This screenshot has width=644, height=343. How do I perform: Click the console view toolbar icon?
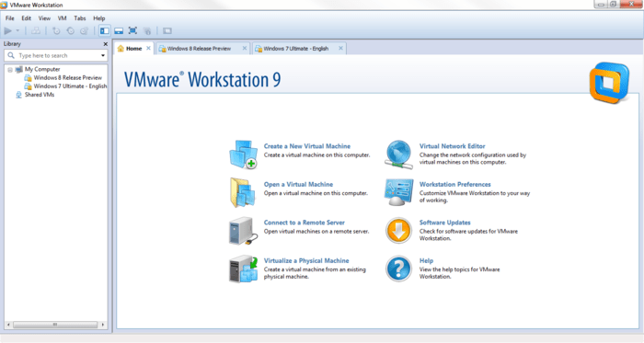(167, 30)
